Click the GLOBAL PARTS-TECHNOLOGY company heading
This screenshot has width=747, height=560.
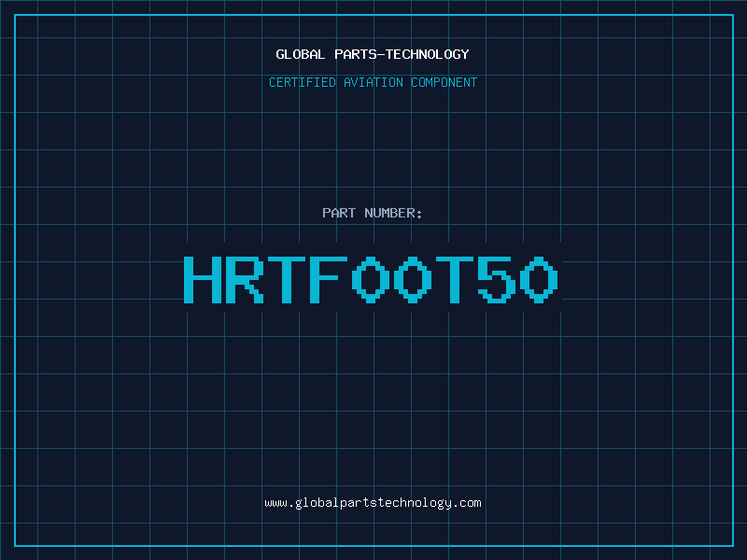tap(373, 54)
